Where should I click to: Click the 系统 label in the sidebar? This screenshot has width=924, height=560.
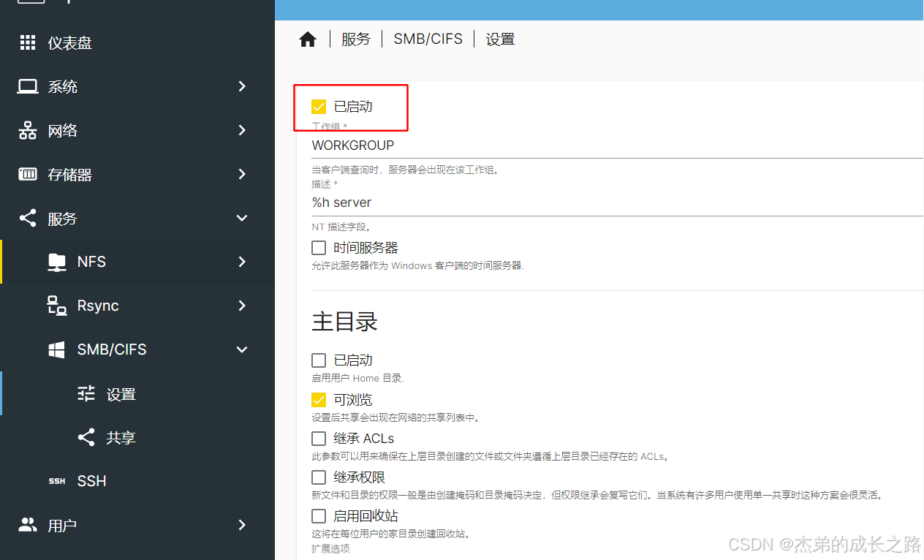(x=63, y=87)
